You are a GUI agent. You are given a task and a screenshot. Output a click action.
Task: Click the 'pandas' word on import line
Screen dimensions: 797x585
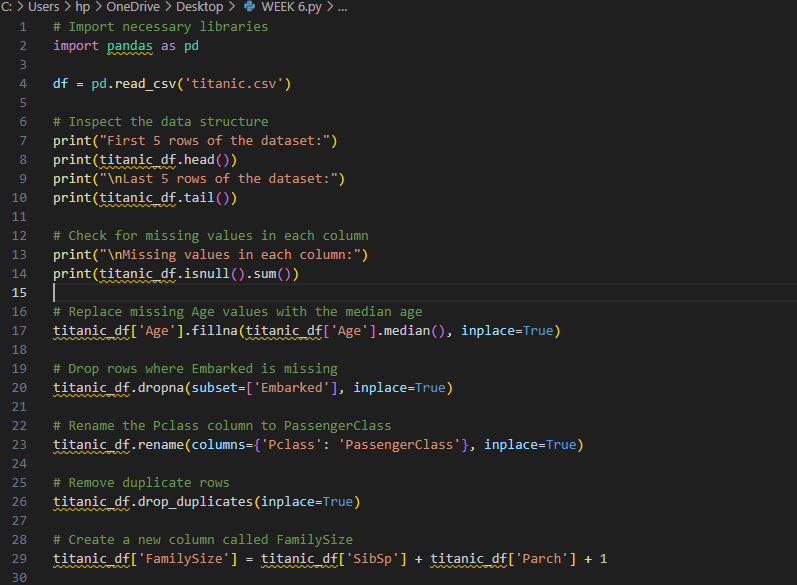coord(130,46)
